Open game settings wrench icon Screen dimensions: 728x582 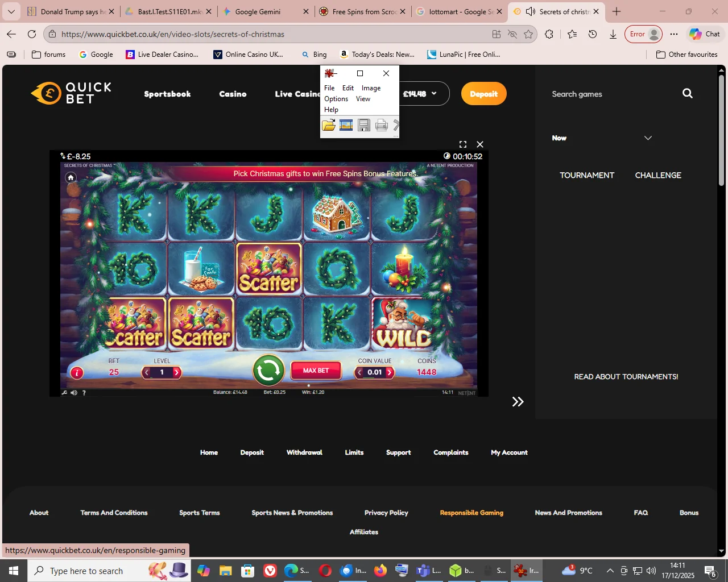click(64, 392)
